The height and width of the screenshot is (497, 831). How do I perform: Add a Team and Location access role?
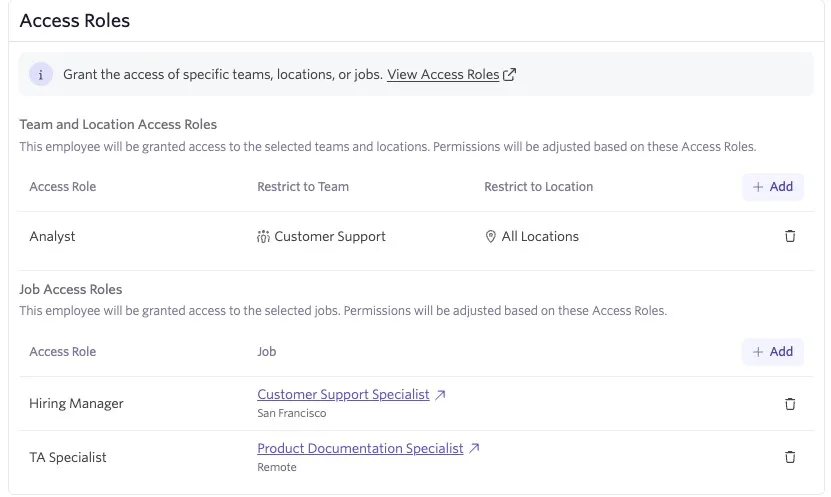click(x=773, y=187)
